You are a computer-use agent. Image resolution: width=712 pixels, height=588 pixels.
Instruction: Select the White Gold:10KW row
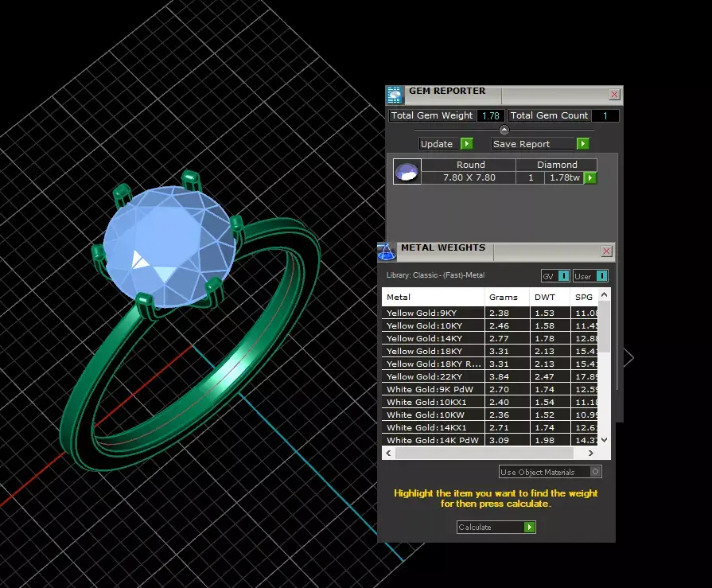click(490, 415)
